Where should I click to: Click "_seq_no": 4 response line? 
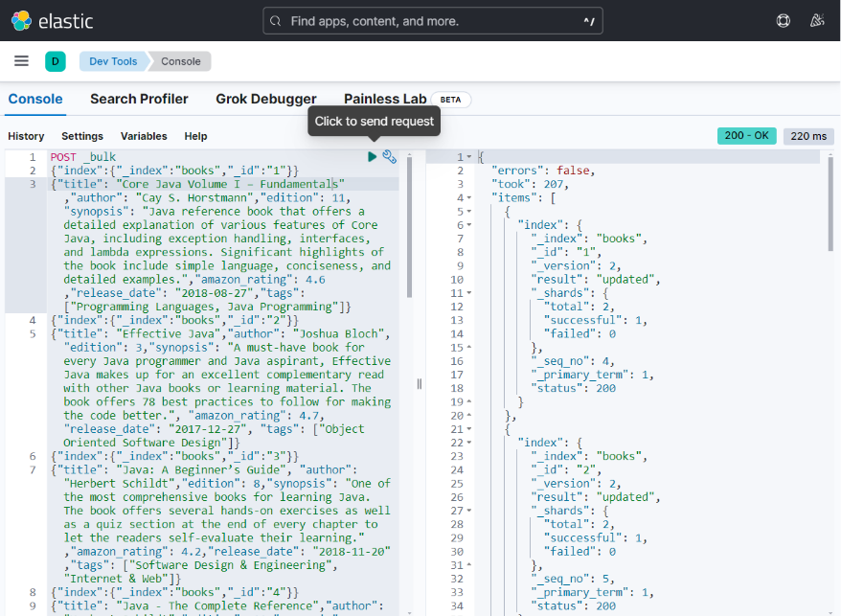point(573,361)
